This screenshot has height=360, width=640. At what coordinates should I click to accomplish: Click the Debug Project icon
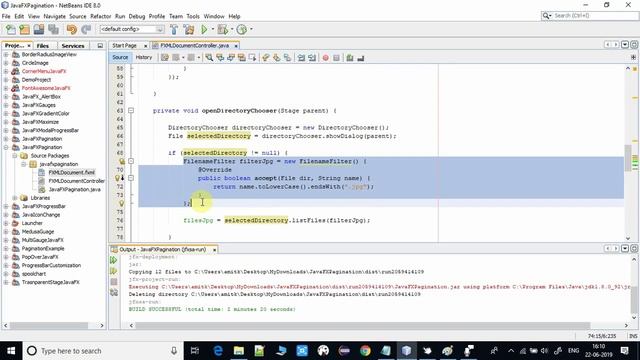(222, 29)
